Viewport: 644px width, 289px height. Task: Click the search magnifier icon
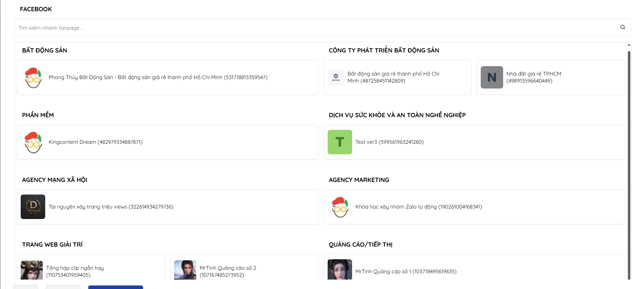tap(623, 27)
